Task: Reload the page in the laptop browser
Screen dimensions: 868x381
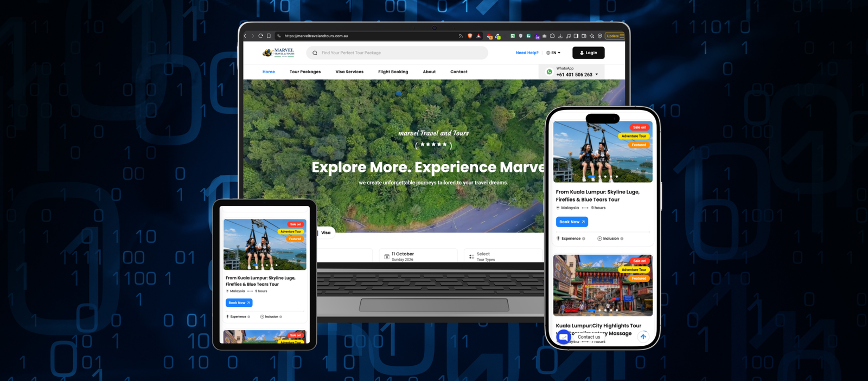Action: pos(260,36)
